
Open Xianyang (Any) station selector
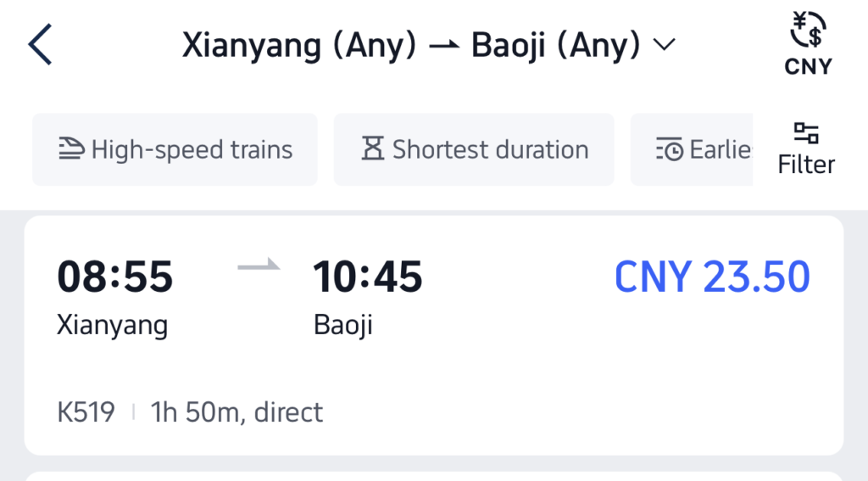(x=299, y=45)
